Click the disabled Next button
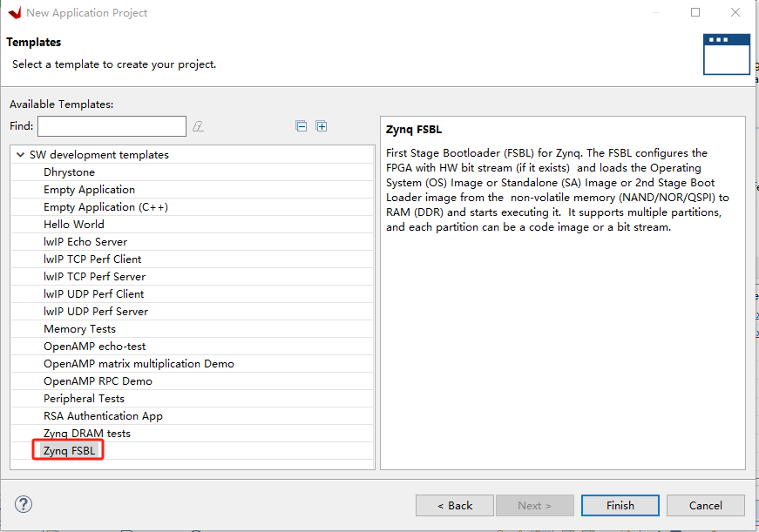Screen dimensions: 759x532 534,505
